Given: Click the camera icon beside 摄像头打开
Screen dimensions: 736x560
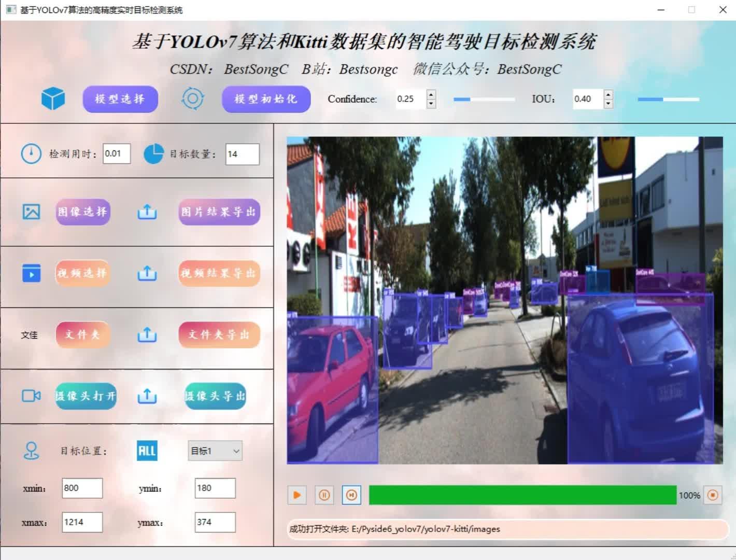Looking at the screenshot, I should pyautogui.click(x=31, y=396).
